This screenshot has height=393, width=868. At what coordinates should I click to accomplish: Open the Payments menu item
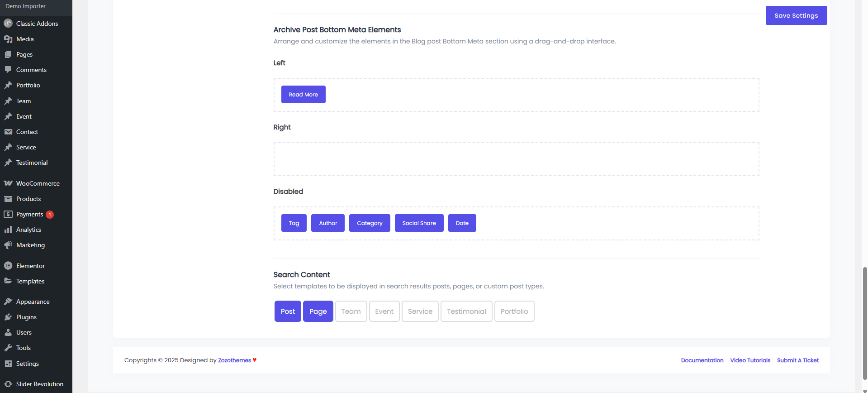click(29, 214)
